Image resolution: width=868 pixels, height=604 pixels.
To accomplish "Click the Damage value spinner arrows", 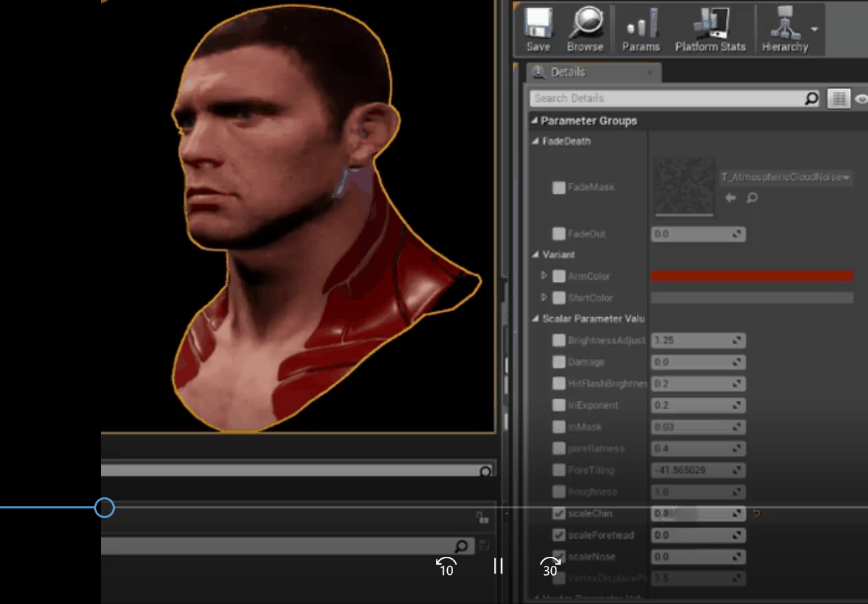I will point(738,362).
